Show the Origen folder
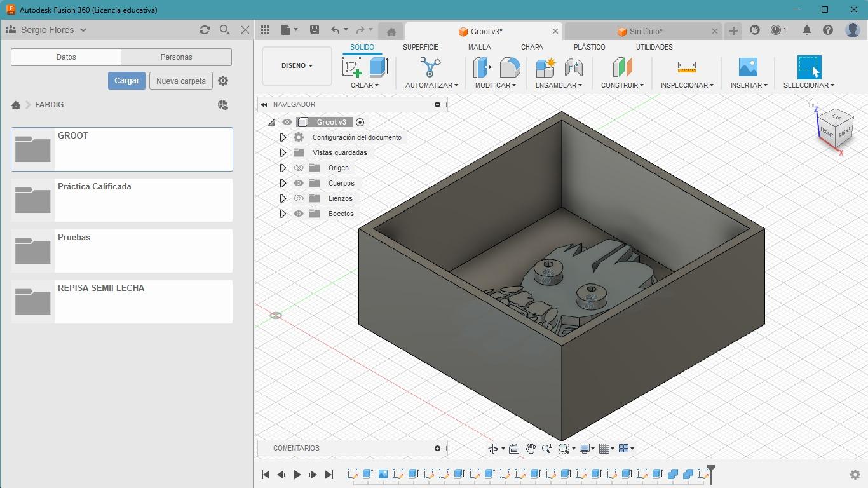This screenshot has height=488, width=868. 299,168
